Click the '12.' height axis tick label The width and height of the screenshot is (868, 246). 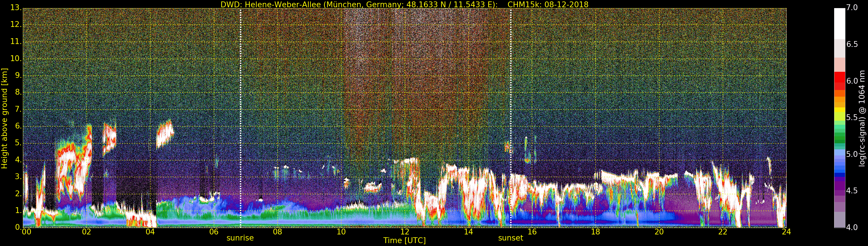tap(16, 24)
